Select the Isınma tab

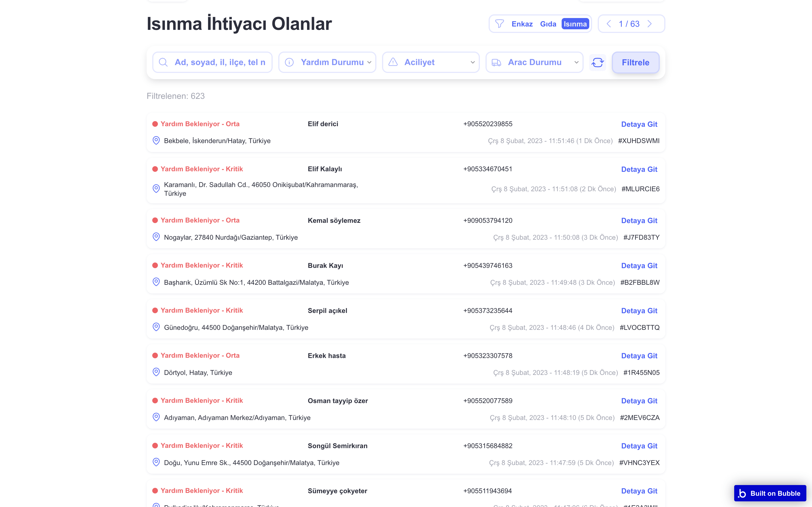pyautogui.click(x=575, y=24)
